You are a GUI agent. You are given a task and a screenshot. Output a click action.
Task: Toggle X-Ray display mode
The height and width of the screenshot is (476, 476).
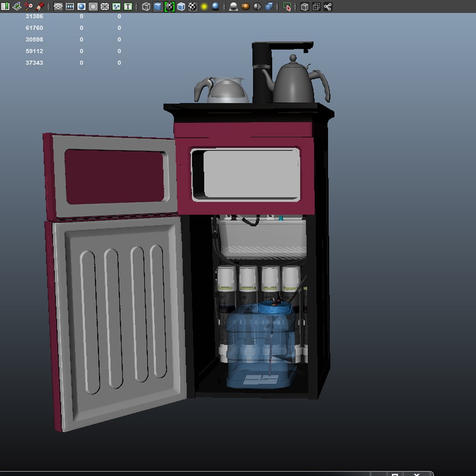[305, 6]
